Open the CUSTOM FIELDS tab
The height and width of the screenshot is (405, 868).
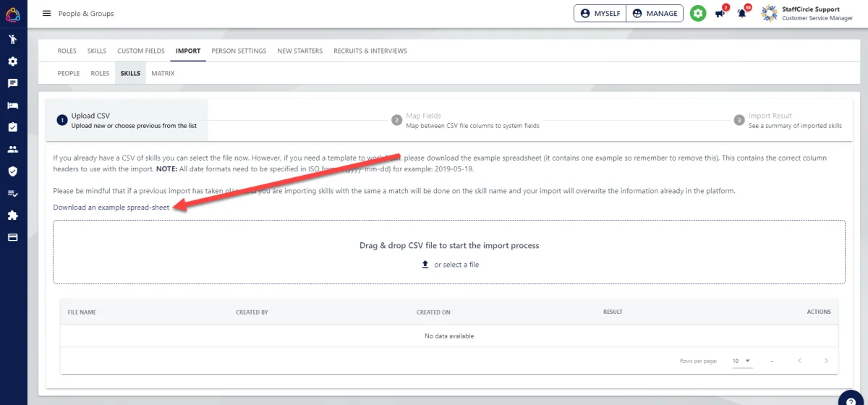point(141,51)
